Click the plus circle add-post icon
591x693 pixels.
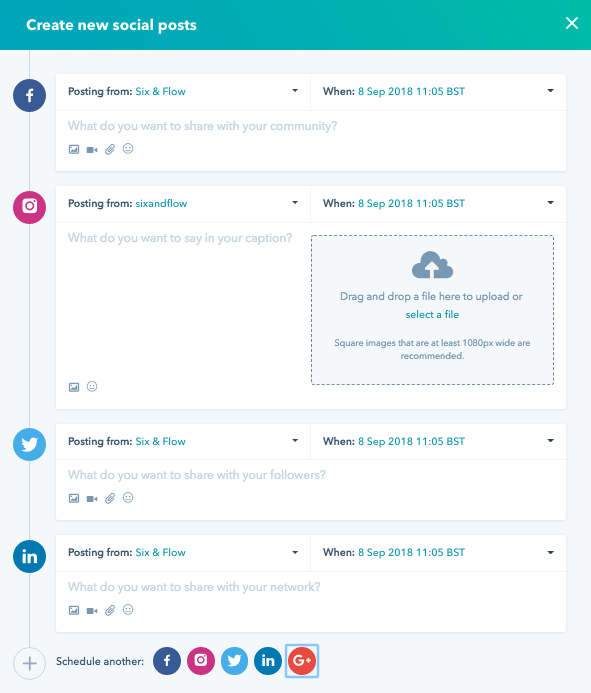[x=29, y=663]
